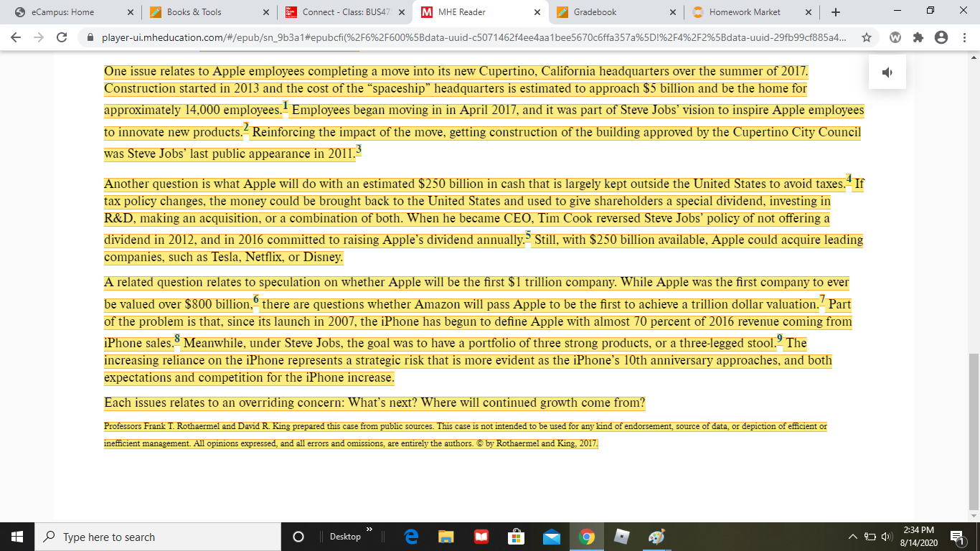980x551 pixels.
Task: Click the Chrome icon on the taskbar
Action: 587,537
